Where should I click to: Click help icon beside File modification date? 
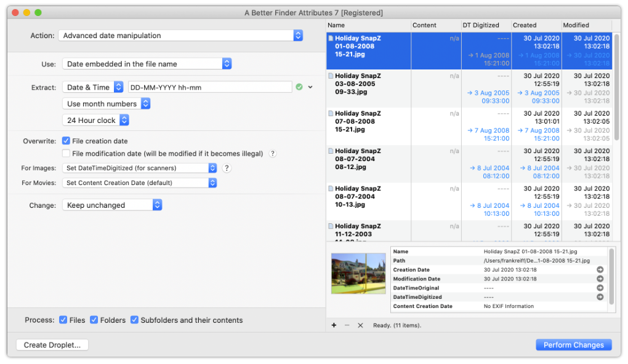pyautogui.click(x=273, y=154)
